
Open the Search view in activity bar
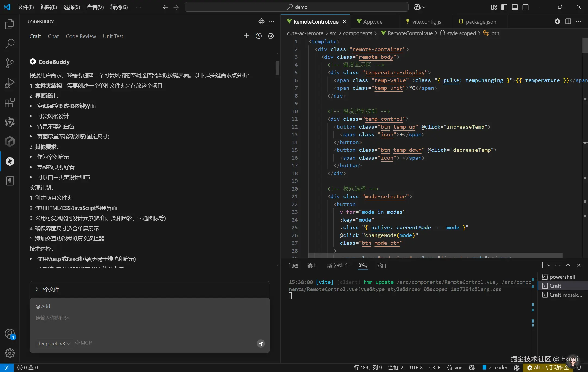[10, 44]
